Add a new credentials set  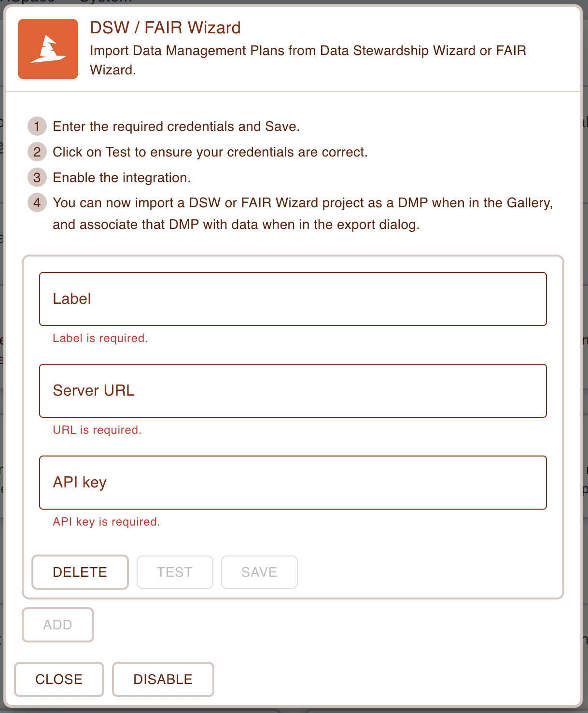57,625
